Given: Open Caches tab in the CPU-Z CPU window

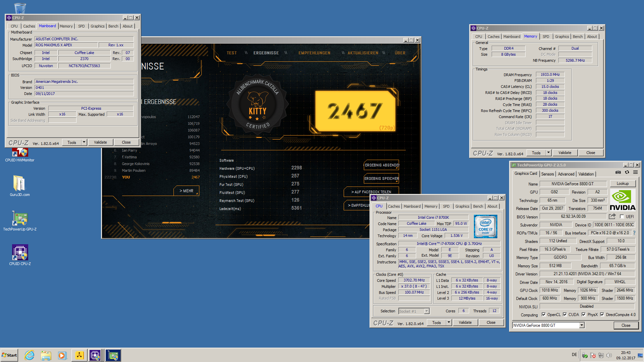Looking at the screenshot, I should [x=394, y=206].
